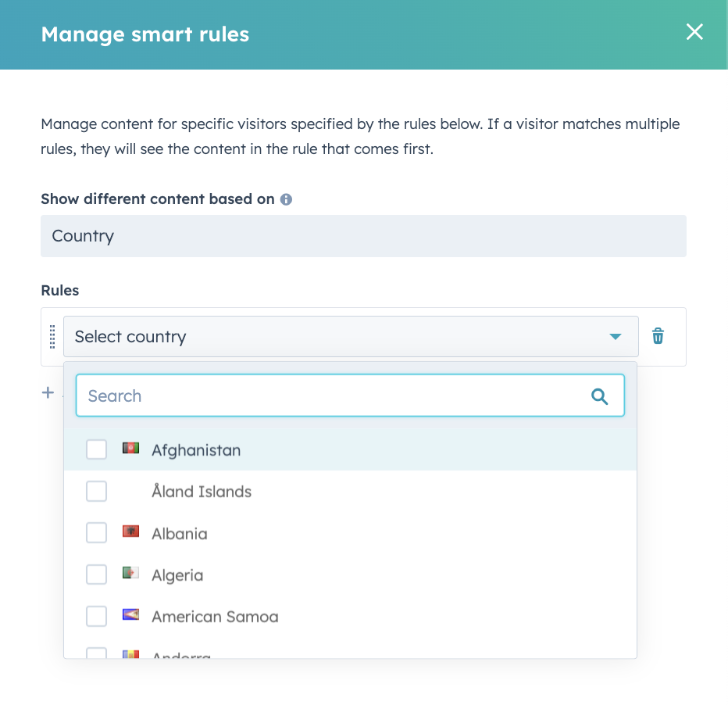
Task: Click the Afghanistan flag icon
Action: coord(130,449)
